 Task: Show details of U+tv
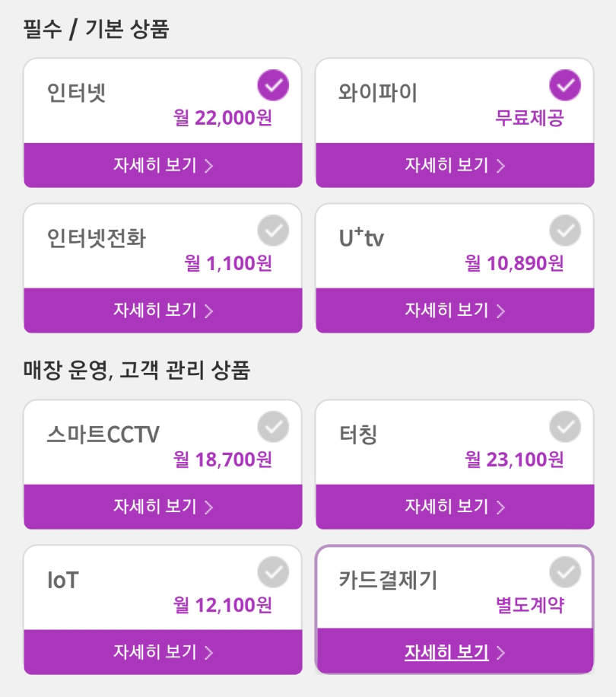[455, 310]
